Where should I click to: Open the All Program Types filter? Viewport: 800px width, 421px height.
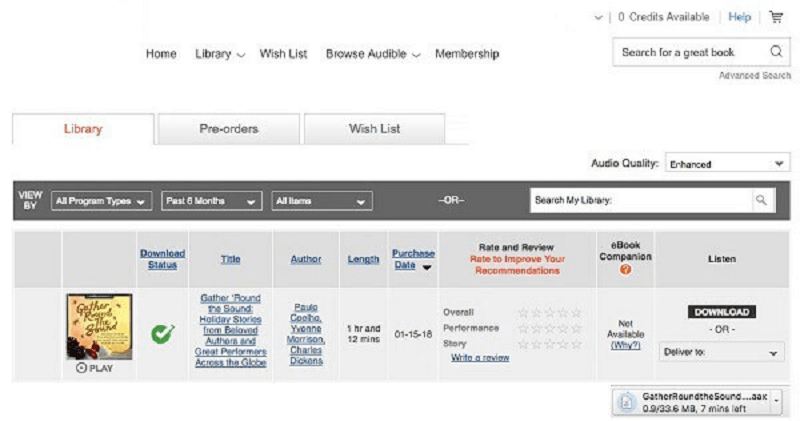pyautogui.click(x=103, y=201)
